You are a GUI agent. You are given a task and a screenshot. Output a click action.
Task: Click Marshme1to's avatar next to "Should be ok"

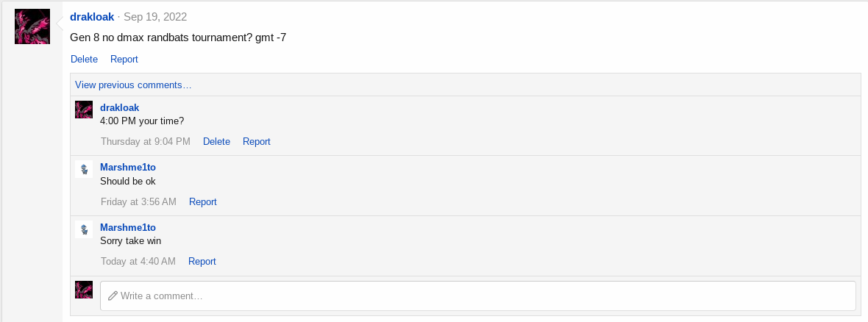coord(84,169)
